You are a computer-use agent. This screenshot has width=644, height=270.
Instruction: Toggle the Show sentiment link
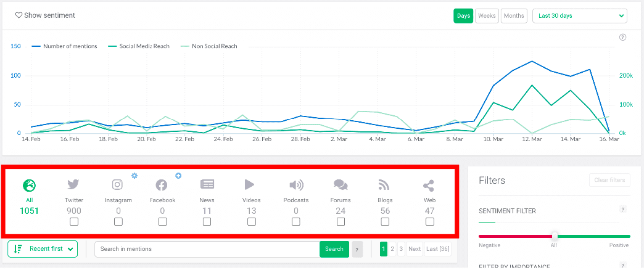(45, 15)
